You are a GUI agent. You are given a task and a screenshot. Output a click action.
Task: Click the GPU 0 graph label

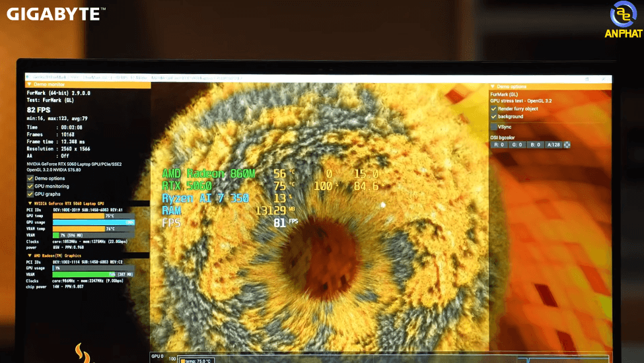coord(157,356)
